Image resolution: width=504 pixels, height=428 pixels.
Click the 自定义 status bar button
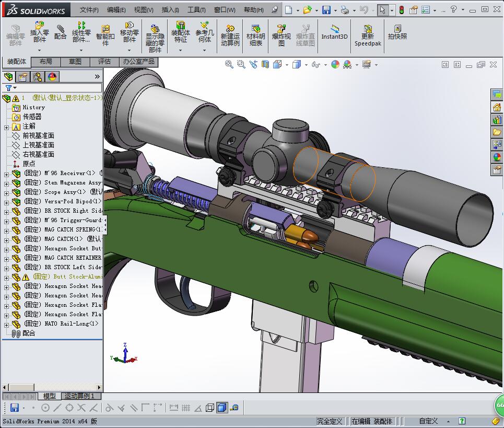click(x=428, y=421)
